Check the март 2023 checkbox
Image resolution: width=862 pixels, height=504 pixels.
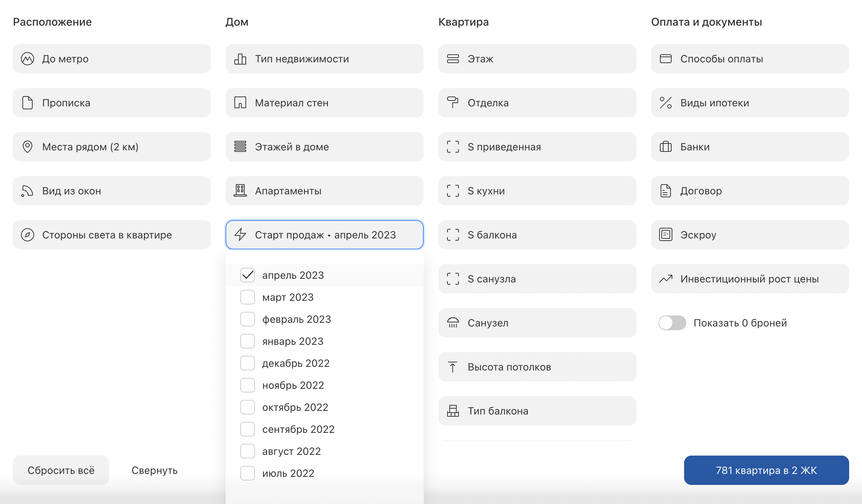(x=248, y=297)
